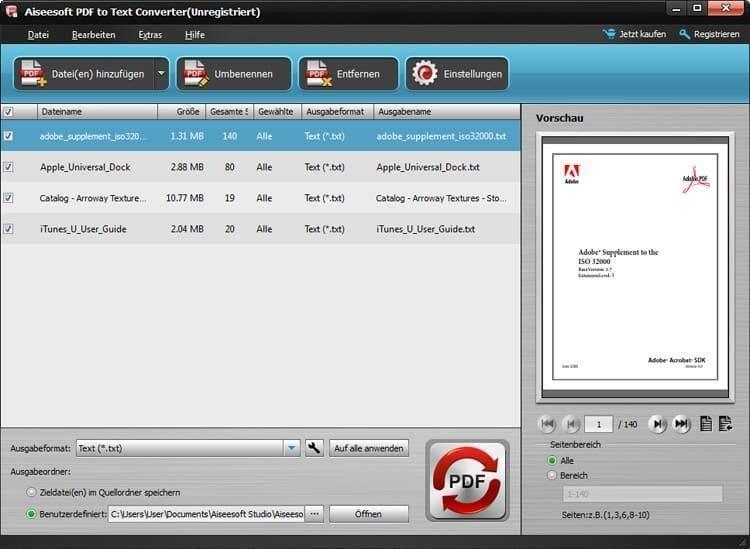Open the Datei menu
Viewport: 750px width, 549px height.
pos(38,34)
